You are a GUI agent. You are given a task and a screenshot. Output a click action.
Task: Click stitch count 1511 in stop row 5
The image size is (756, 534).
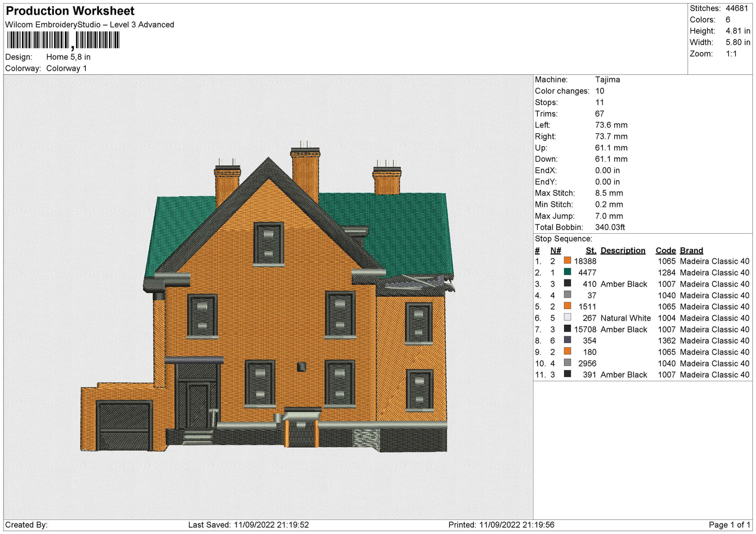[x=587, y=306]
